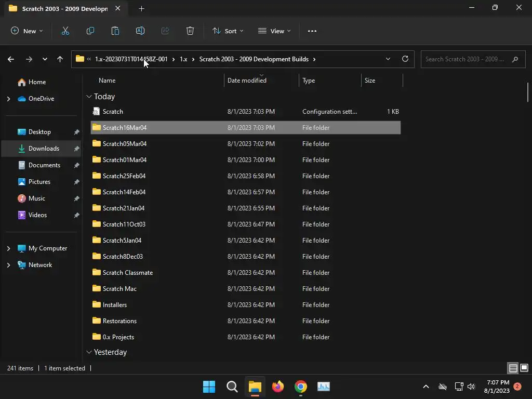The width and height of the screenshot is (532, 399).
Task: Open the Scratch configuration settings file icon
Action: tap(96, 111)
